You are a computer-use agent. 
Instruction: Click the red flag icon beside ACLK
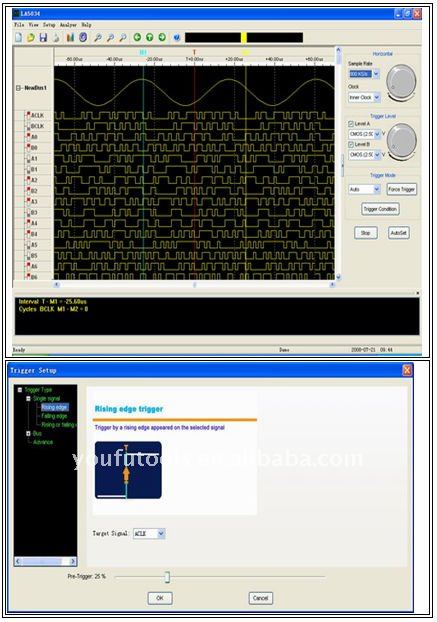click(x=28, y=115)
